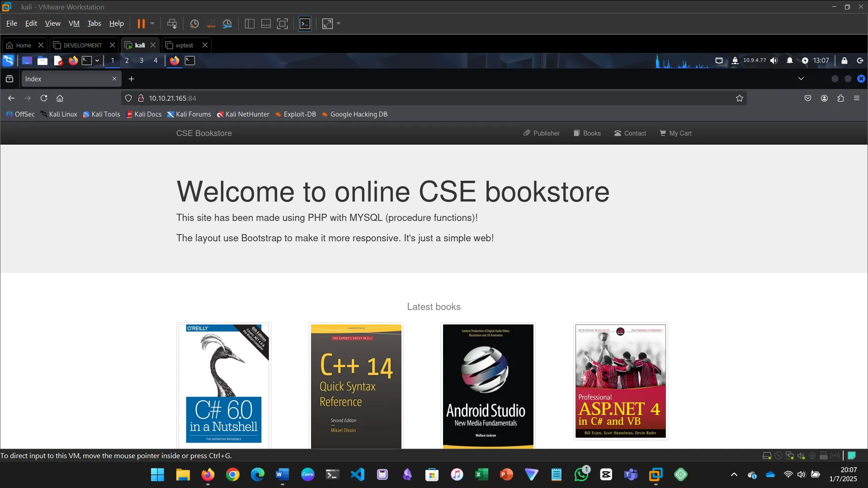
Task: Click the Firefox reload page icon
Action: [44, 98]
